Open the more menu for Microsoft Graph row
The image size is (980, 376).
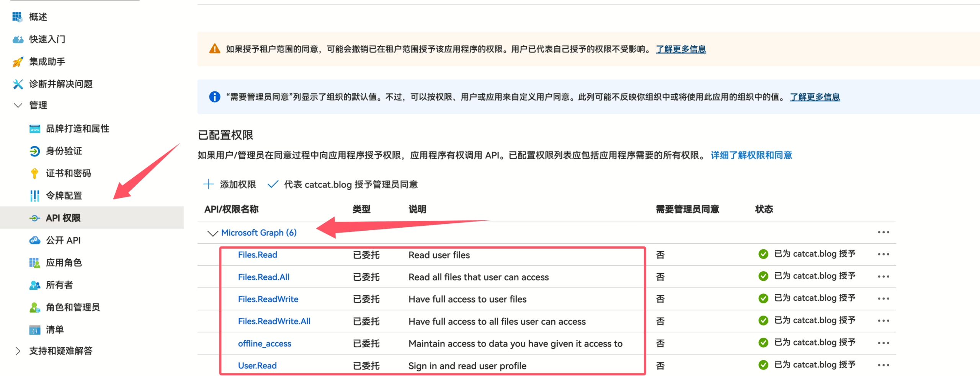coord(884,232)
